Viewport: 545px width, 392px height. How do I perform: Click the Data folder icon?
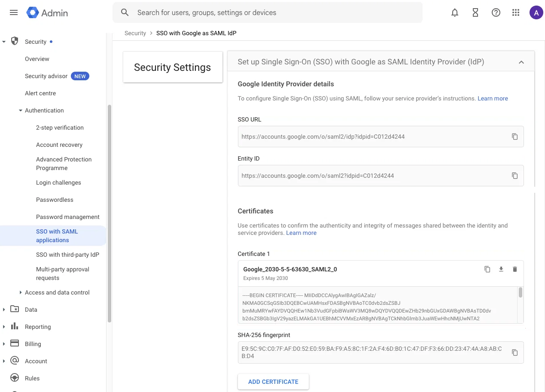(x=15, y=309)
